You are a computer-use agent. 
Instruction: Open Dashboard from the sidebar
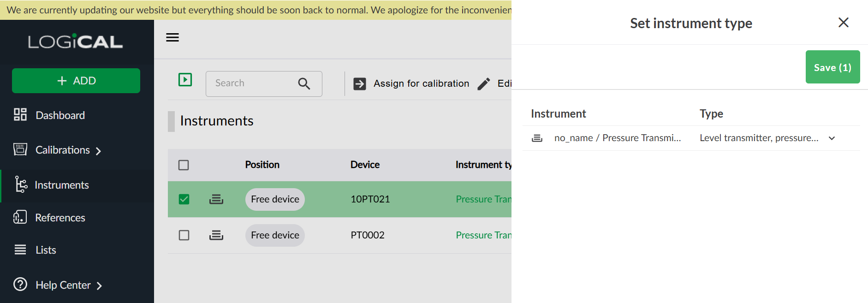point(60,115)
